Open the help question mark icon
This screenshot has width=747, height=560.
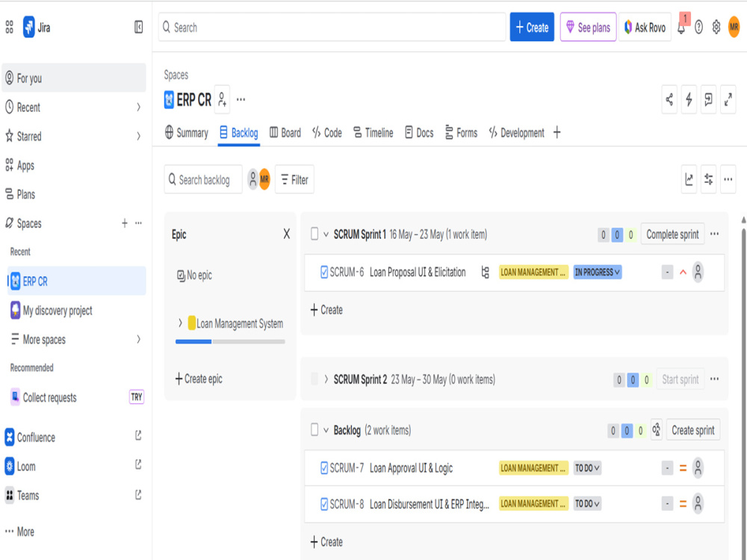(698, 28)
